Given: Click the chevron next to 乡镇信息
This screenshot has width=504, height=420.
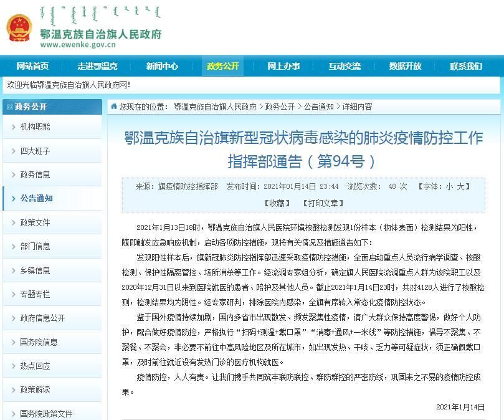Looking at the screenshot, I should coord(14,270).
